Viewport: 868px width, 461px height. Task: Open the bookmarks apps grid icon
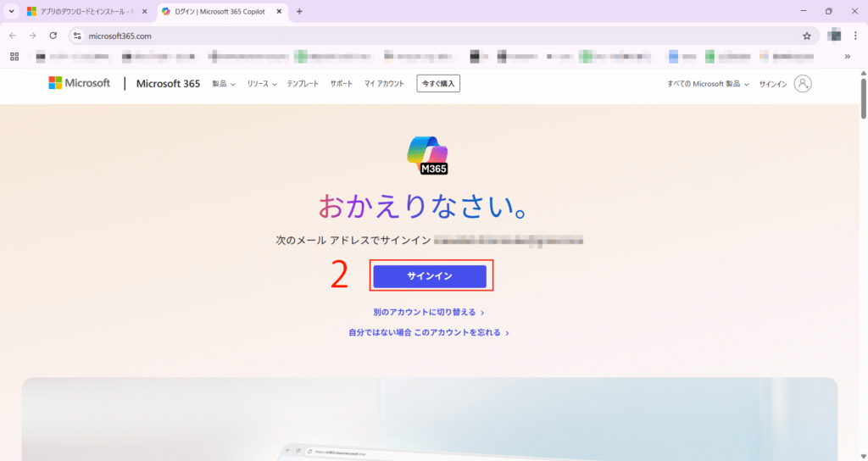(x=14, y=57)
